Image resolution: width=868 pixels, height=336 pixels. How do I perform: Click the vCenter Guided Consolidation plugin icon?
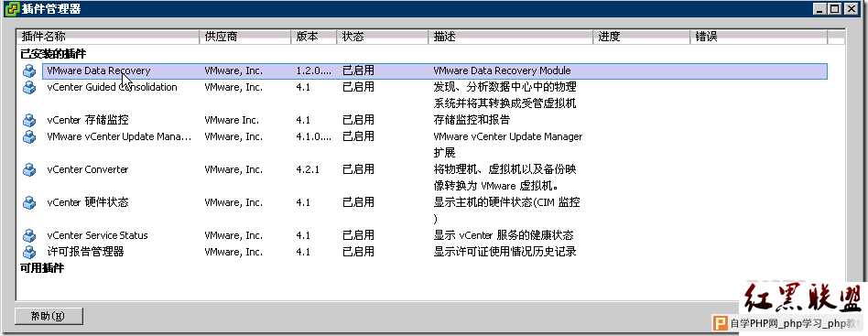click(x=28, y=88)
